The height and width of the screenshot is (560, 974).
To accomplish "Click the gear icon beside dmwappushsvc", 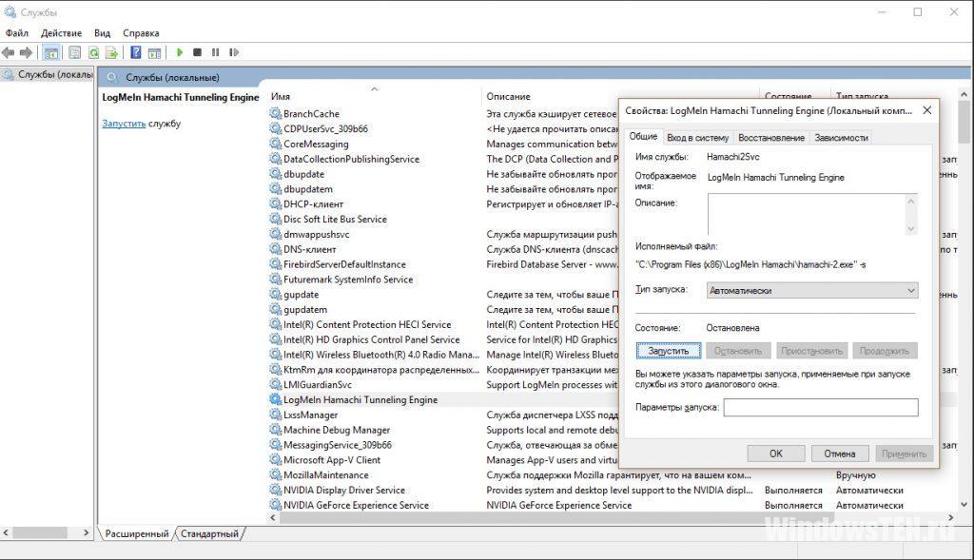I will (275, 234).
